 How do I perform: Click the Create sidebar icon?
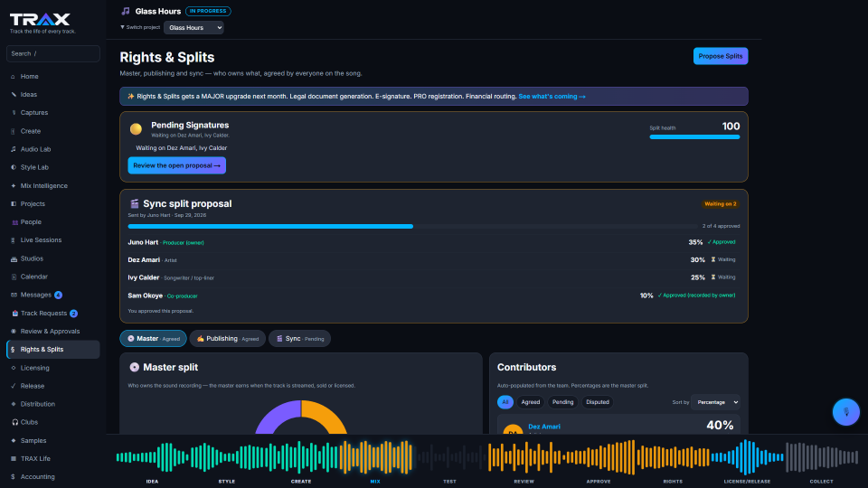[14, 131]
